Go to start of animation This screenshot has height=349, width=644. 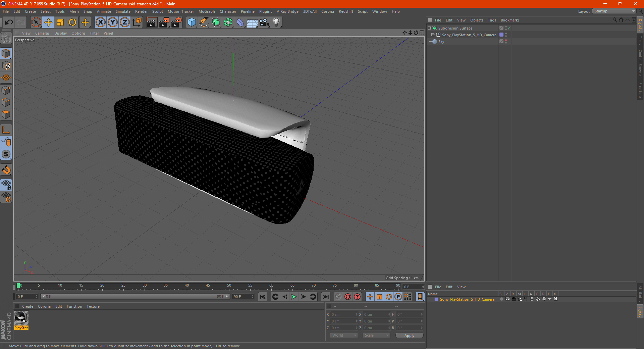click(x=263, y=297)
